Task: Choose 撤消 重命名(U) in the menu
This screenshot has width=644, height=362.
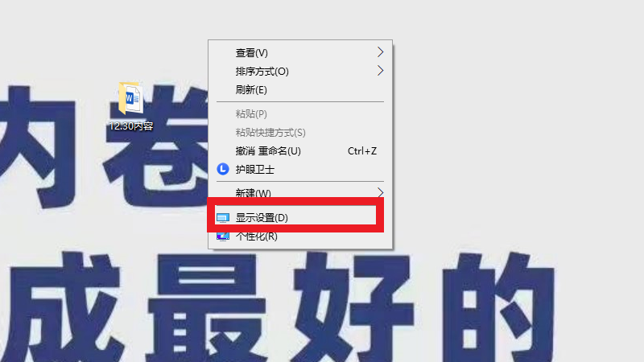Action: tap(300, 150)
